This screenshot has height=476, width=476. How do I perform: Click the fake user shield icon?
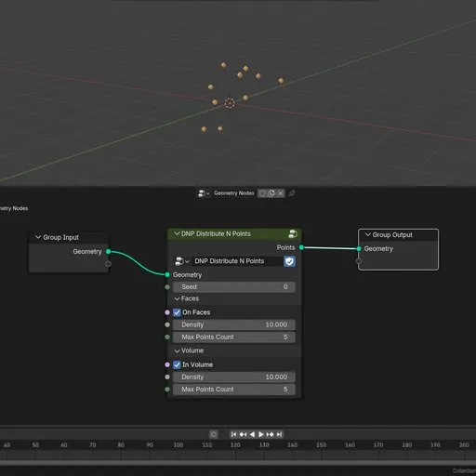[x=289, y=261]
